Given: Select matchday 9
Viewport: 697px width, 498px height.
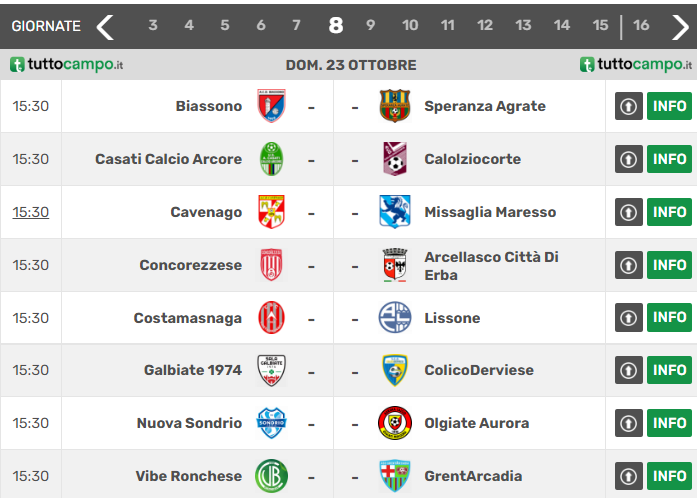Looking at the screenshot, I should point(370,26).
